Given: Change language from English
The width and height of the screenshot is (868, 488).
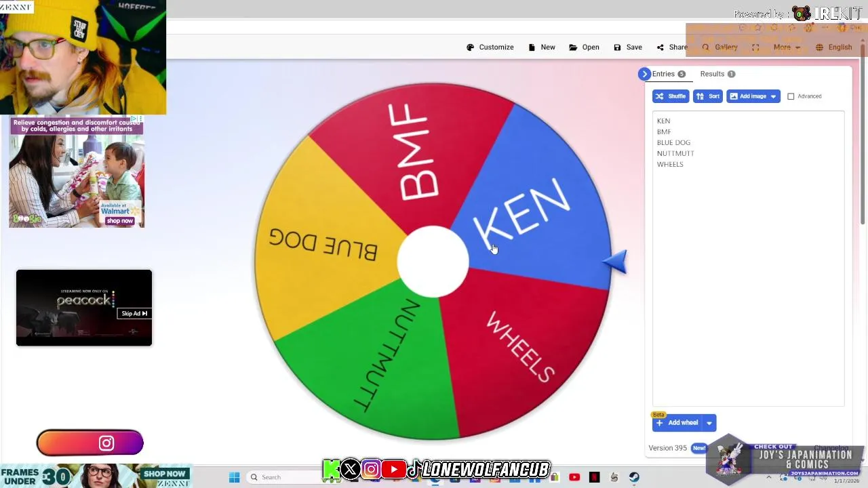Looking at the screenshot, I should (x=834, y=47).
